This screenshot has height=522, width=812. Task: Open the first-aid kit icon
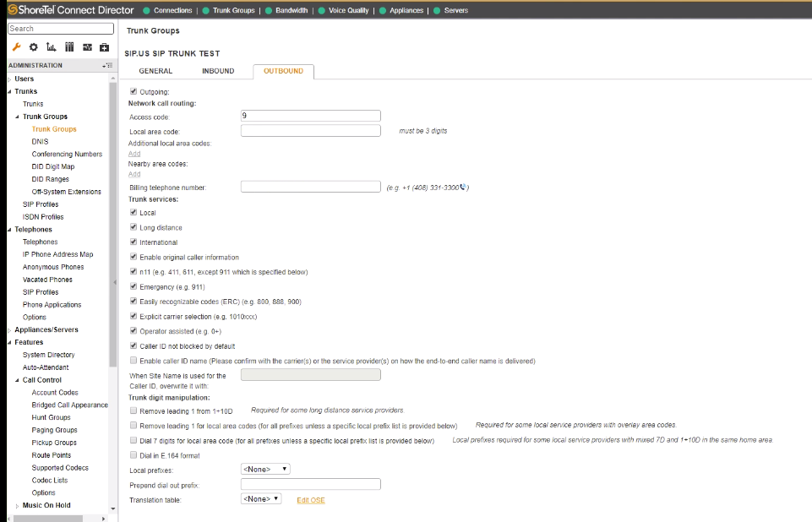(x=104, y=47)
